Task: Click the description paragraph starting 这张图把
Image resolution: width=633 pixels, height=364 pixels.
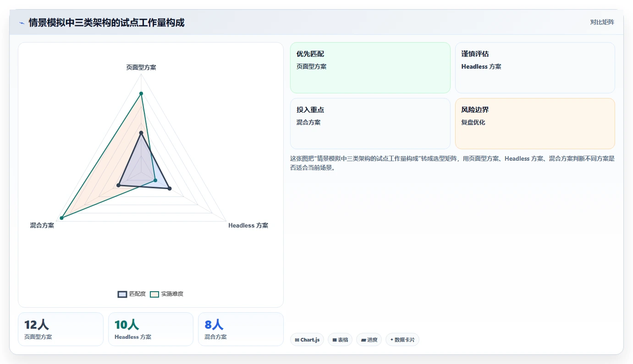Action: (x=452, y=163)
